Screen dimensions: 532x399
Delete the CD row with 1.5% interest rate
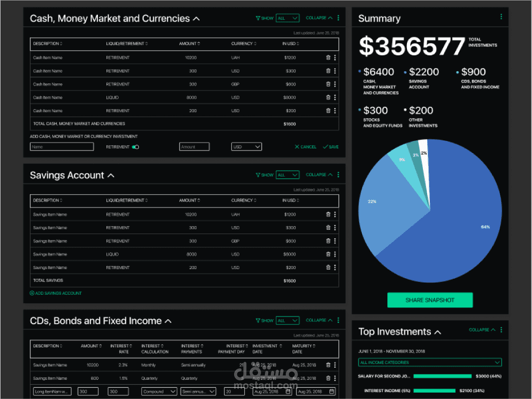click(x=328, y=378)
